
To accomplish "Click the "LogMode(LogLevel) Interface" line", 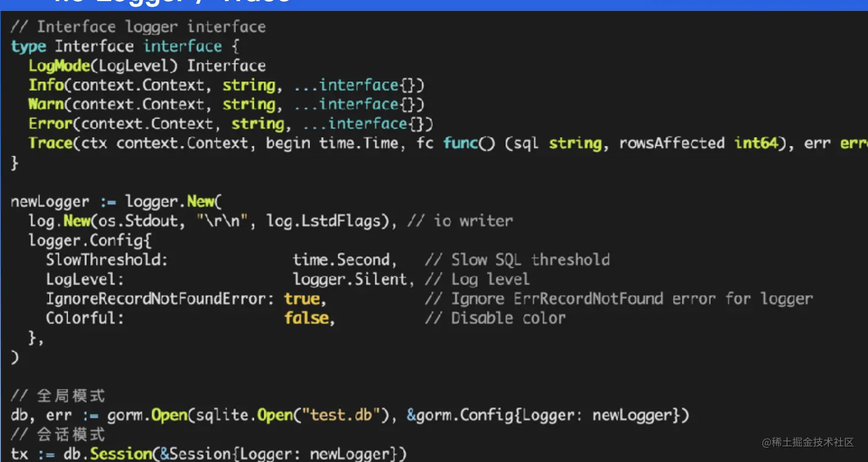I will (x=147, y=66).
